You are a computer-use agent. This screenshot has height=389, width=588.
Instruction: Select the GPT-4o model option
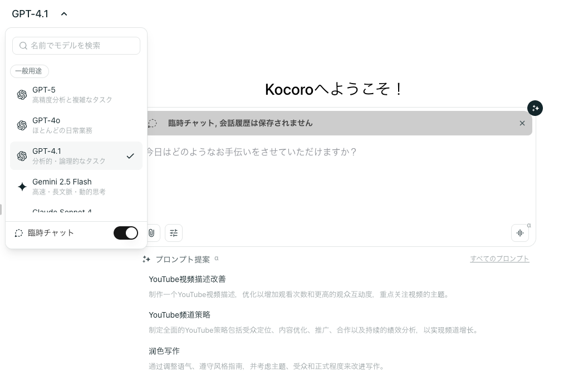[76, 125]
